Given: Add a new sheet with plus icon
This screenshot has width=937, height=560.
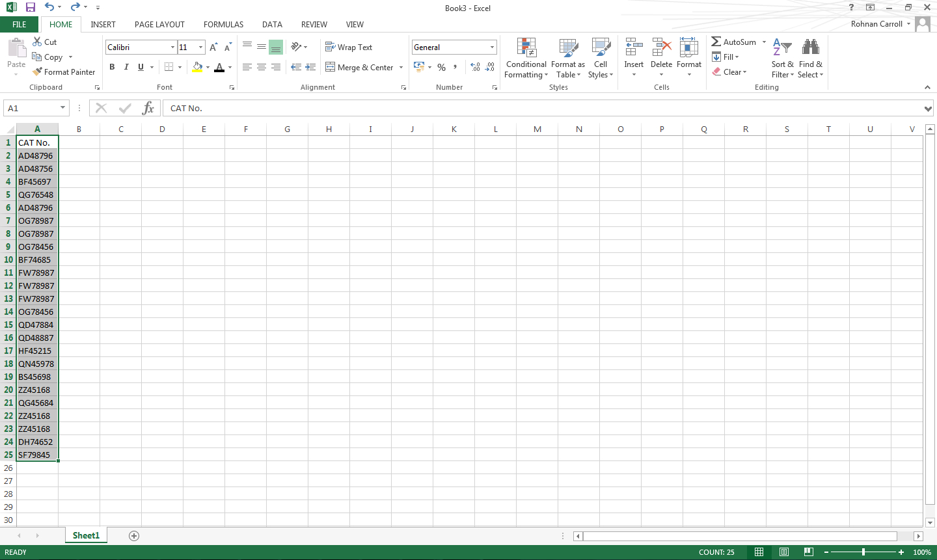Looking at the screenshot, I should click(134, 536).
